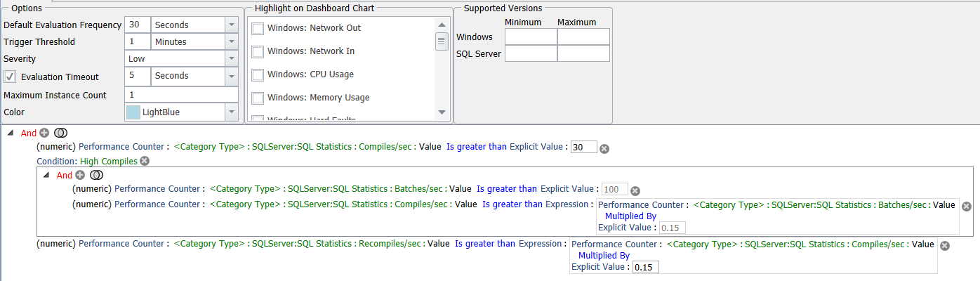
Task: Click the High Compiles condition name
Action: (x=108, y=161)
